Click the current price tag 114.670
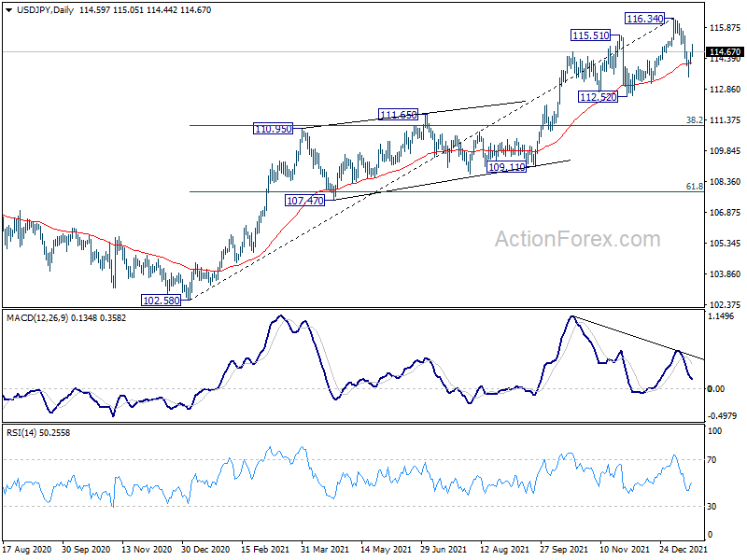747x560 pixels. tap(725, 52)
